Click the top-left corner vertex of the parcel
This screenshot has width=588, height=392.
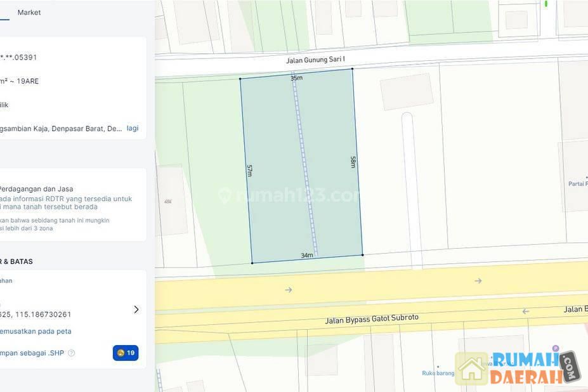coord(240,79)
